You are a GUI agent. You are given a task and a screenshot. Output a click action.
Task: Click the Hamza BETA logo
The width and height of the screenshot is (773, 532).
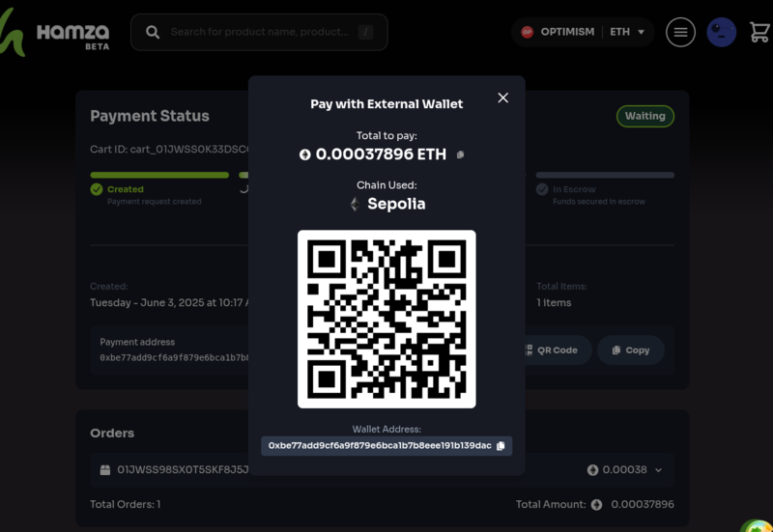54,33
